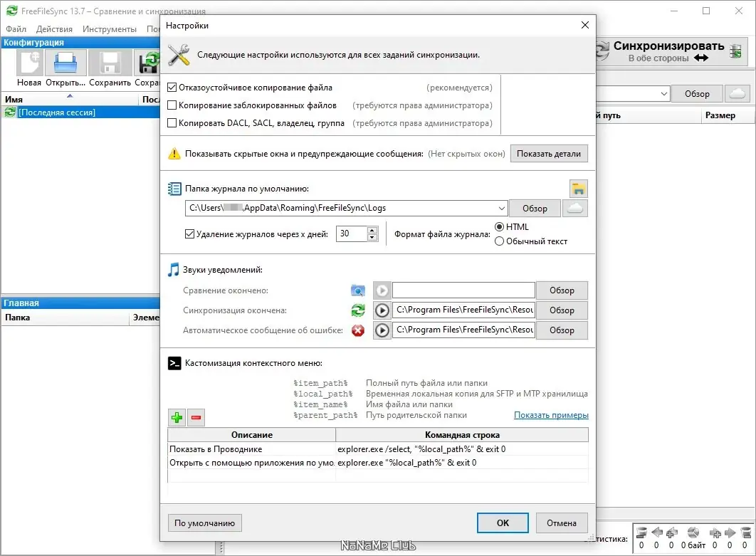Click Описание column header
This screenshot has height=556, width=756.
point(252,435)
